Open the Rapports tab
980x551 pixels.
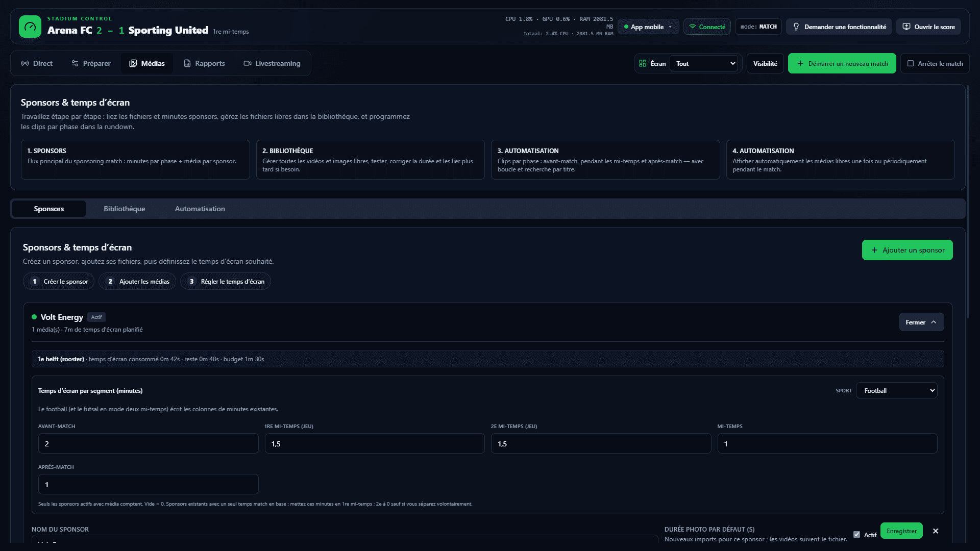coord(204,63)
